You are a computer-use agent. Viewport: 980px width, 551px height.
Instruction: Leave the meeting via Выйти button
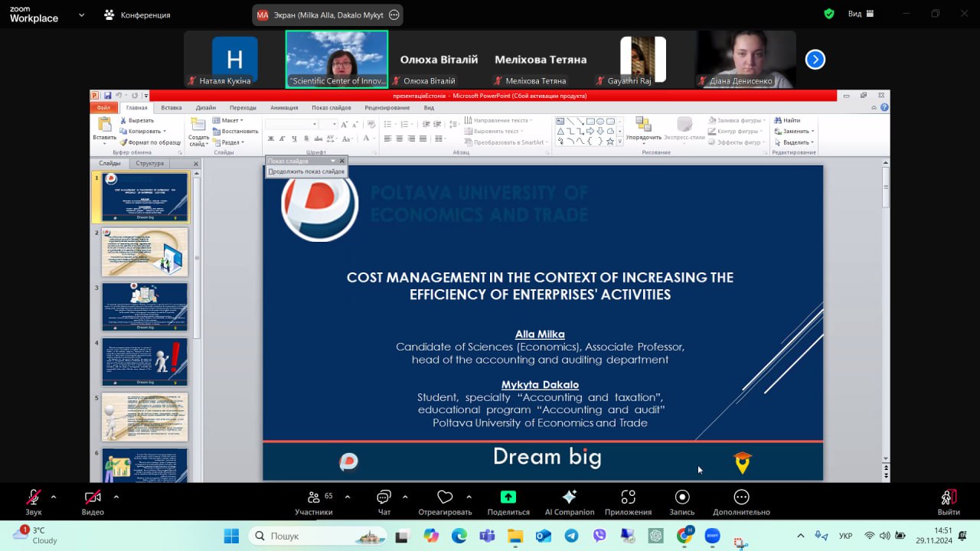pos(949,497)
